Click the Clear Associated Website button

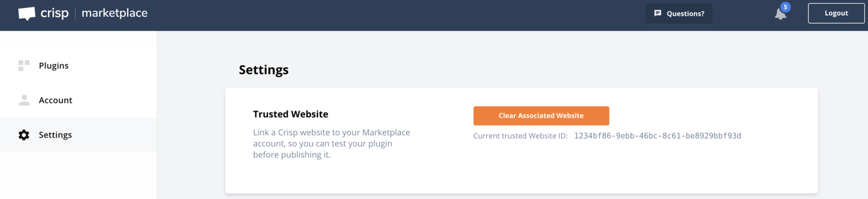[541, 116]
